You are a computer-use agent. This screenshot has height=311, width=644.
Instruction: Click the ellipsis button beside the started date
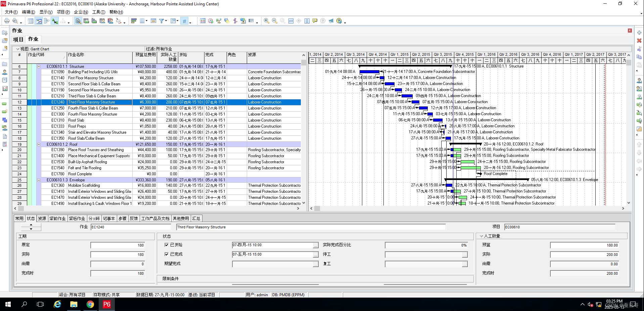pyautogui.click(x=315, y=245)
